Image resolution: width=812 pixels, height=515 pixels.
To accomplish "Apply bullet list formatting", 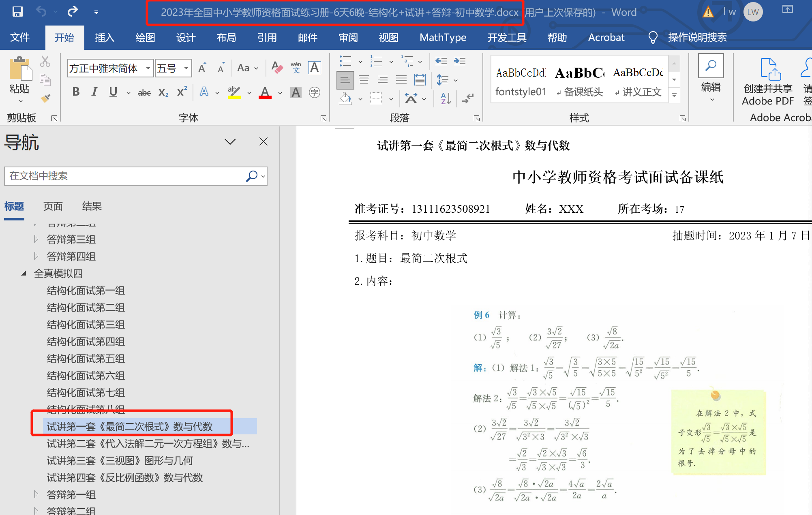I will coord(345,62).
